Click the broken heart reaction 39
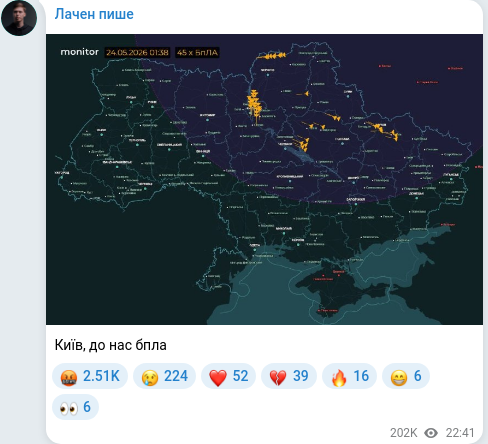 pos(289,376)
